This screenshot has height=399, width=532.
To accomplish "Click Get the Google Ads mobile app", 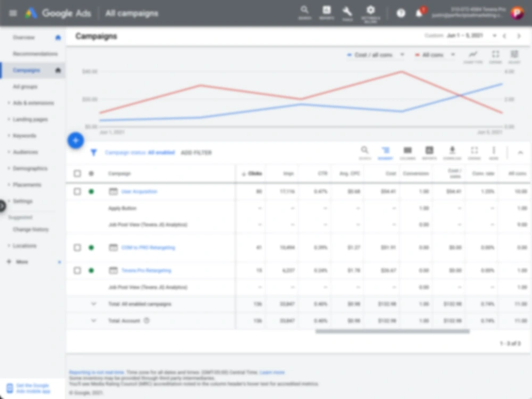I will click(33, 388).
